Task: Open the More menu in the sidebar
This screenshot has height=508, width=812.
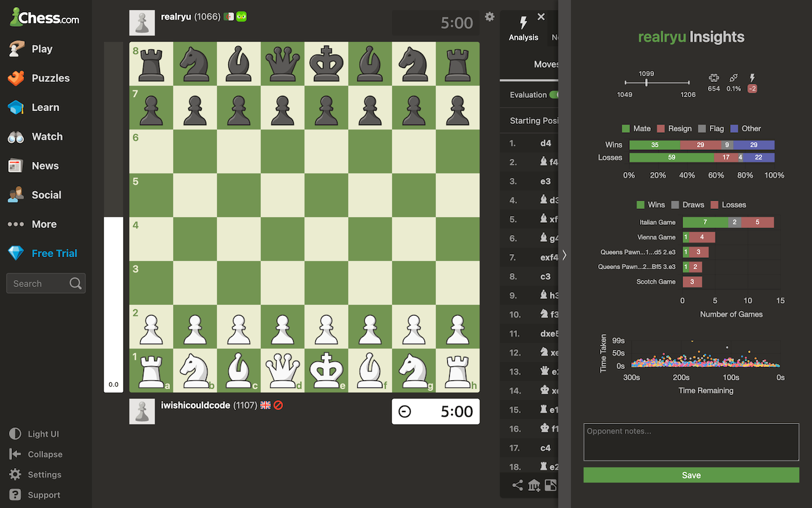Action: [32, 224]
